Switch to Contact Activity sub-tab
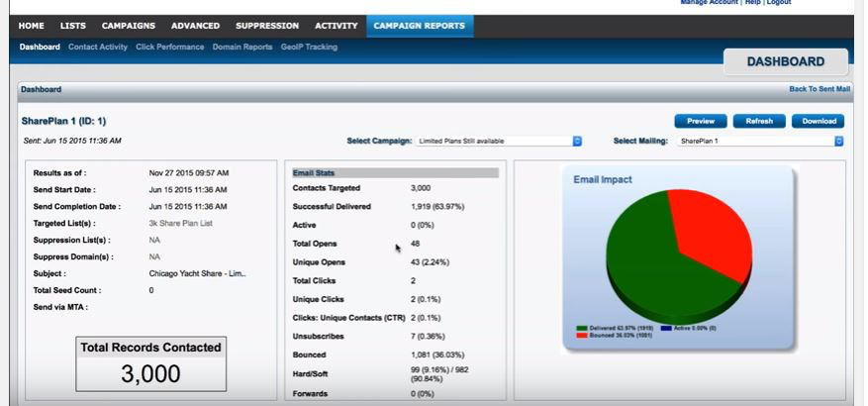 (x=98, y=48)
